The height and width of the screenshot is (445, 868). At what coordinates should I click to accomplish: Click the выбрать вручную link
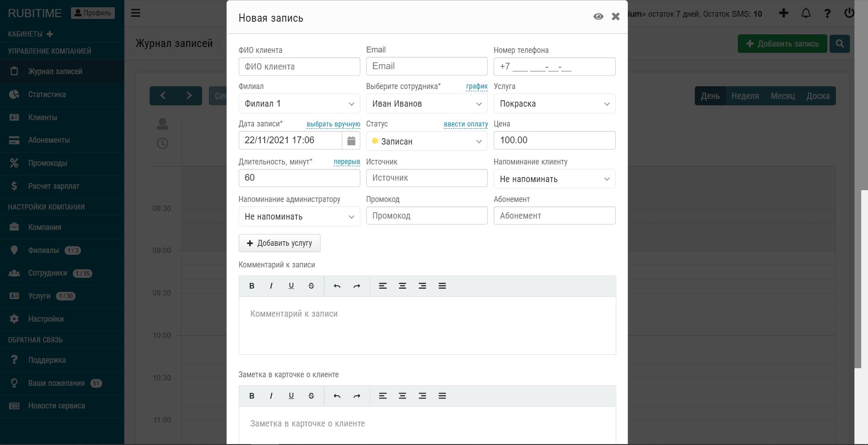(x=333, y=124)
